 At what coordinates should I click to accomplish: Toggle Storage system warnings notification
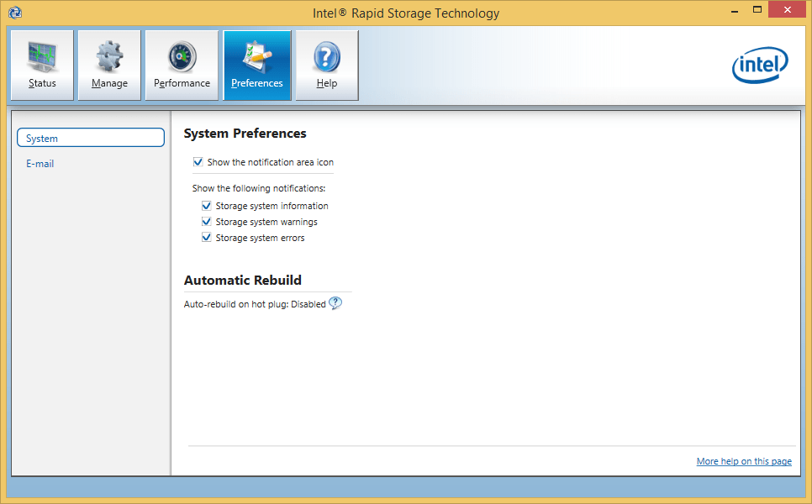(x=207, y=221)
